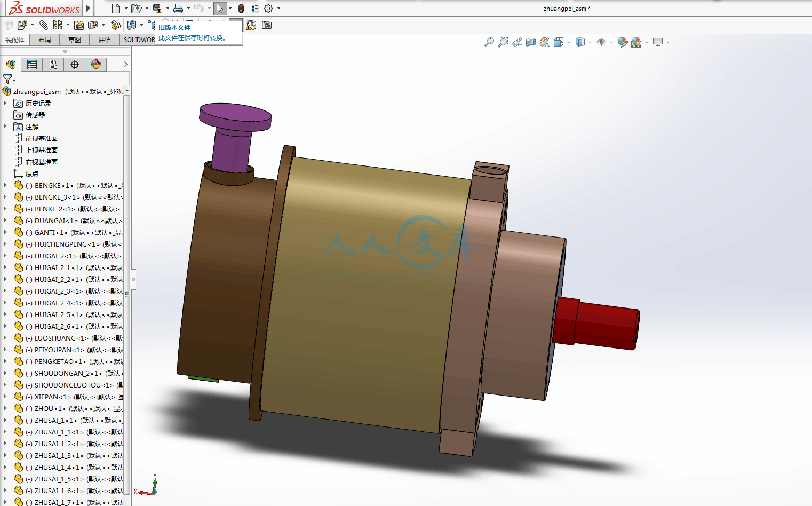The height and width of the screenshot is (506, 812).
Task: Click the Rebuild traffic light icon
Action: tap(241, 9)
